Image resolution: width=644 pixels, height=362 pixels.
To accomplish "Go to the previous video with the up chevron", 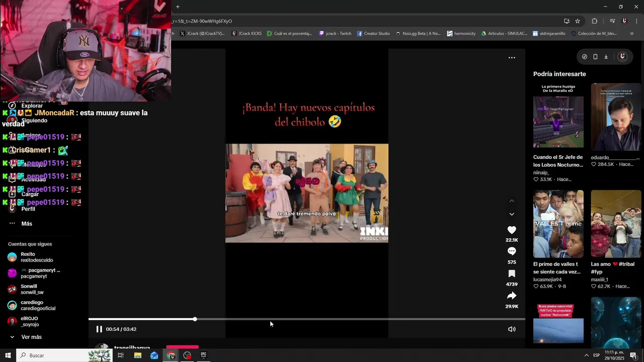I will 512,201.
